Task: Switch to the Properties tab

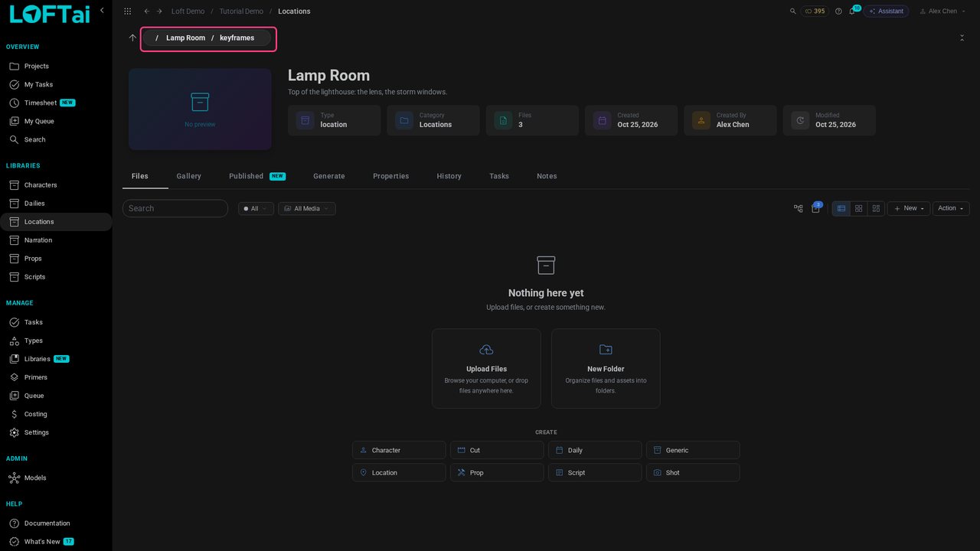Action: (x=391, y=176)
